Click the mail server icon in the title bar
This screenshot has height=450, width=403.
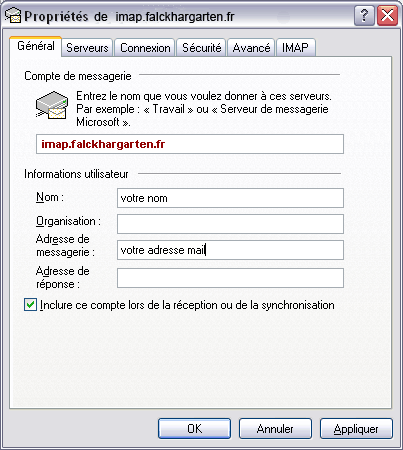click(x=13, y=15)
